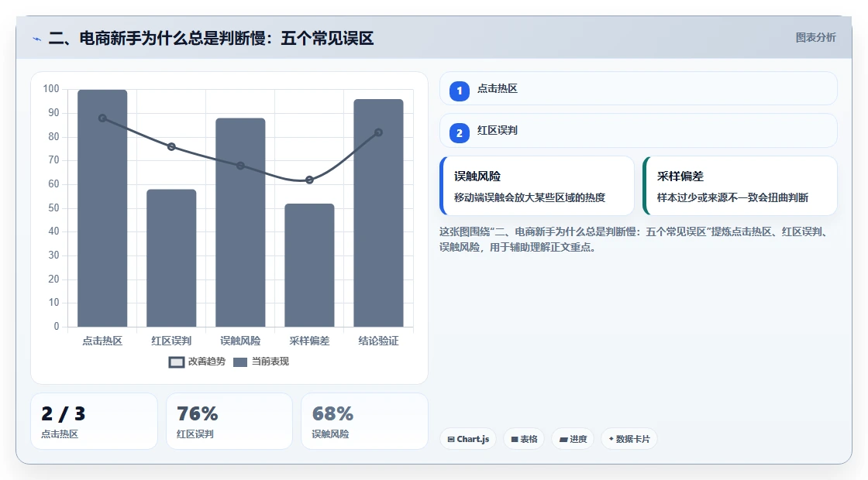Click the 图表分析 label in the header

pos(815,38)
